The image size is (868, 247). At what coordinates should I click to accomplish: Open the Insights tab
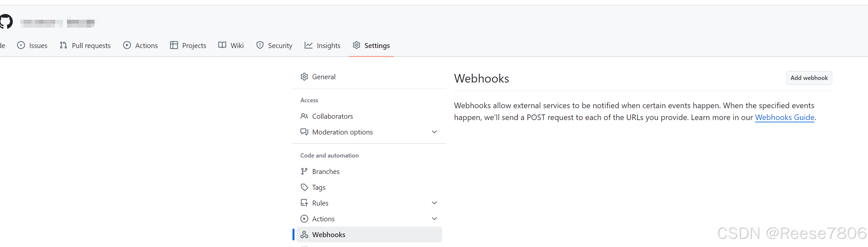click(322, 46)
